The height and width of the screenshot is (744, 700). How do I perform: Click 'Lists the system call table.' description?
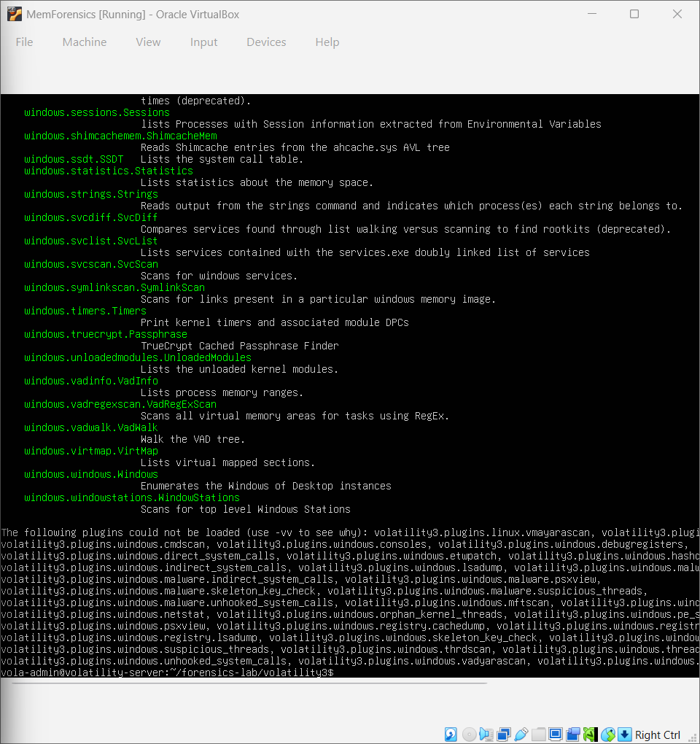click(x=222, y=159)
